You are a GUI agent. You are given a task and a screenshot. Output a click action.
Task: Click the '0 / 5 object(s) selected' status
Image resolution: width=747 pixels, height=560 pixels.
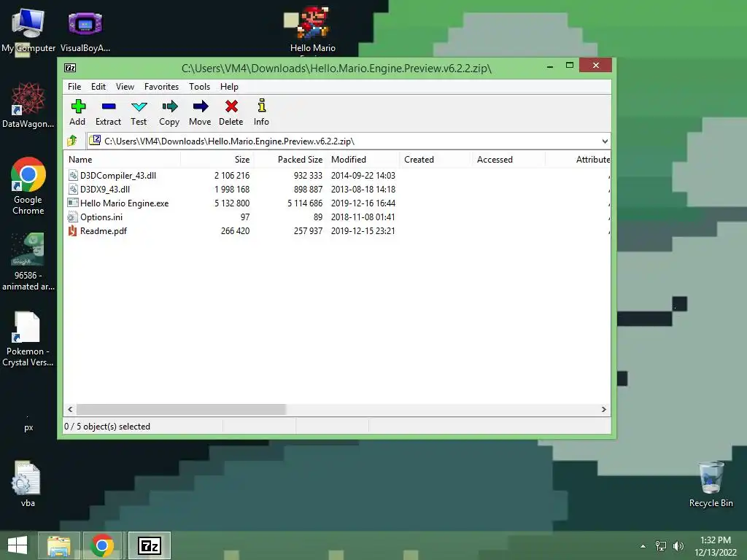[107, 427]
